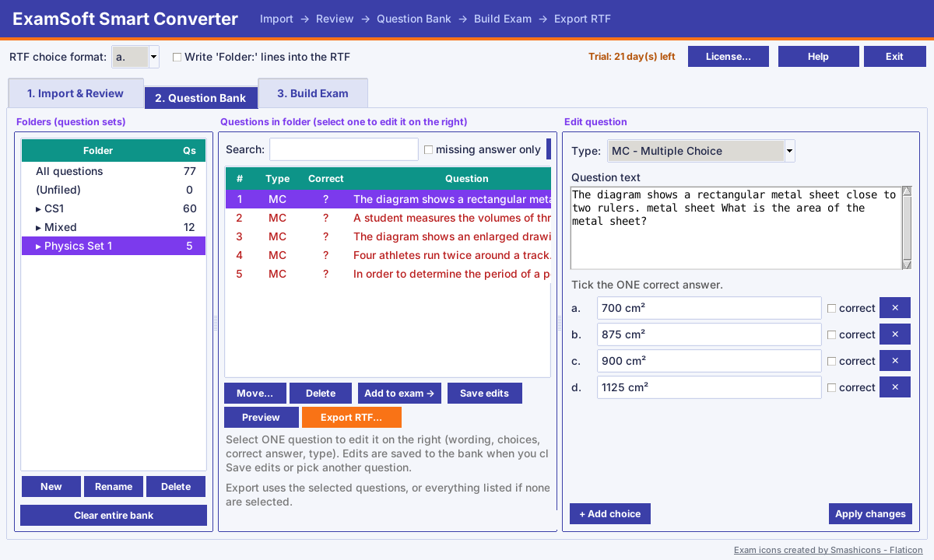Edit the choice a. text field

pyautogui.click(x=709, y=308)
